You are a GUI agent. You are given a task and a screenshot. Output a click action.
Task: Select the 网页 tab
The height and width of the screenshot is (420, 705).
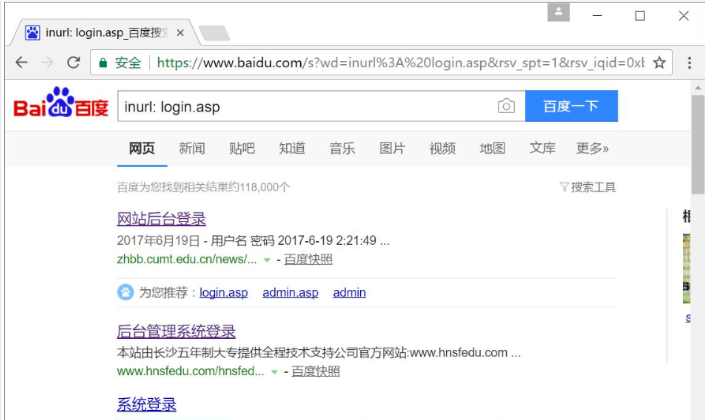click(142, 148)
